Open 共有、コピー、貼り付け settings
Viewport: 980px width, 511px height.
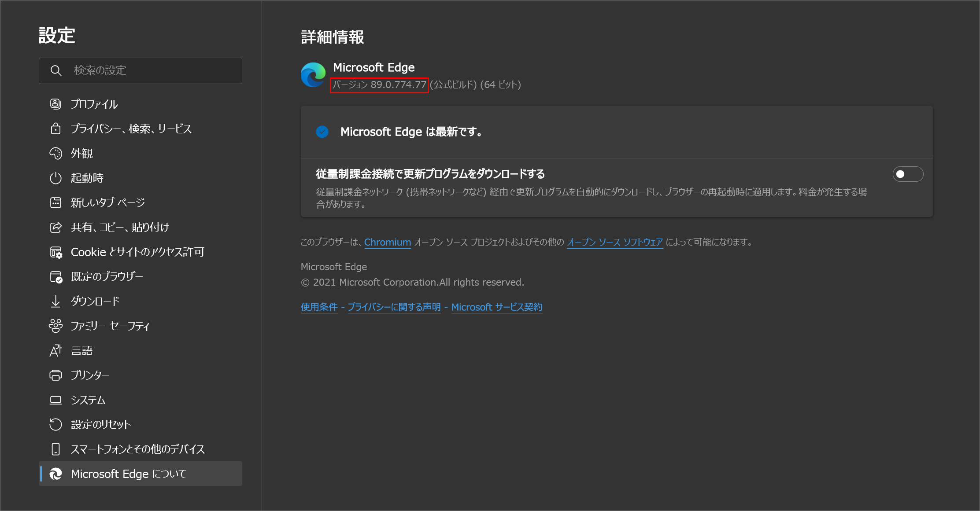(141, 227)
